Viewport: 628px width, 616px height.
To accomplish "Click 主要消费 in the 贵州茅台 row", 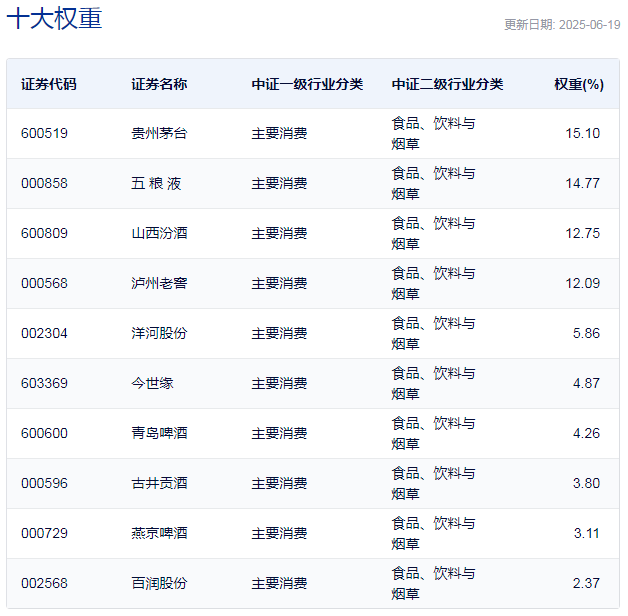I will [279, 133].
